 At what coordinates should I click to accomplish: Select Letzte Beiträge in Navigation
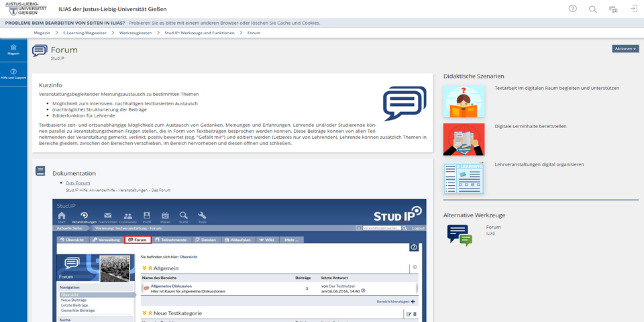coord(74,305)
